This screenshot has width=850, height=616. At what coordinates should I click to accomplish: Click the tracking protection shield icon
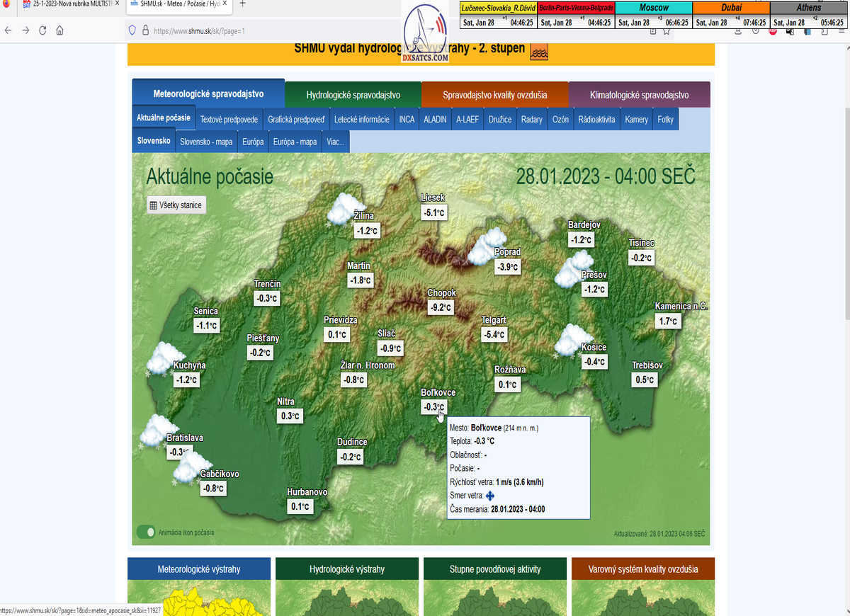coord(131,30)
